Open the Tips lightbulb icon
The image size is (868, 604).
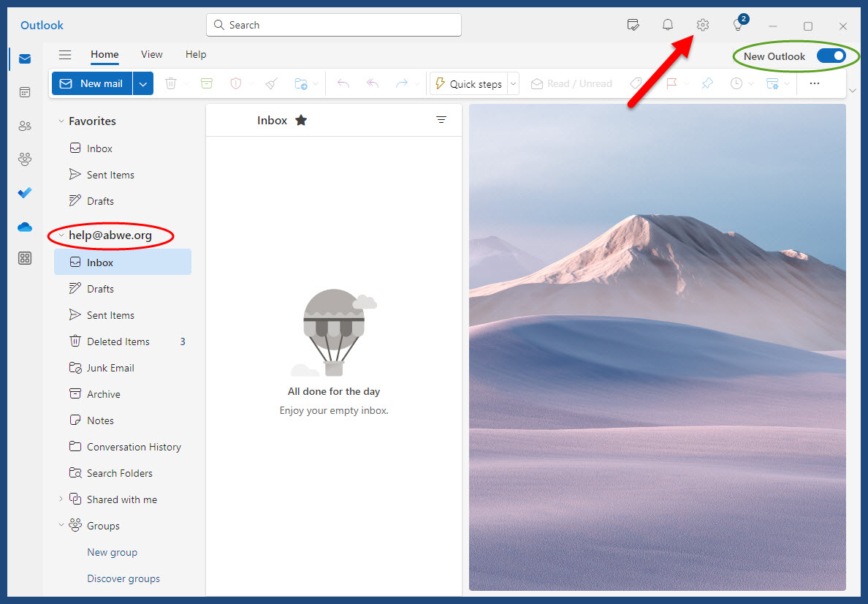pyautogui.click(x=738, y=25)
